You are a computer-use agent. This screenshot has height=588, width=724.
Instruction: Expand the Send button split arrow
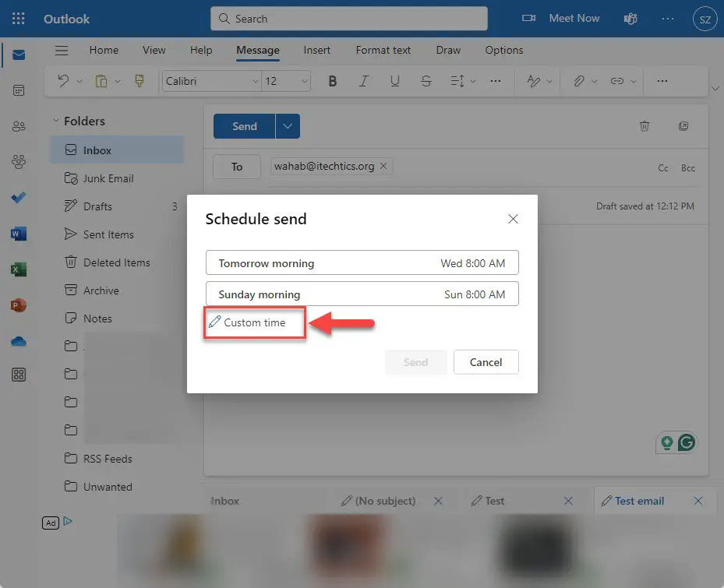[x=285, y=125]
